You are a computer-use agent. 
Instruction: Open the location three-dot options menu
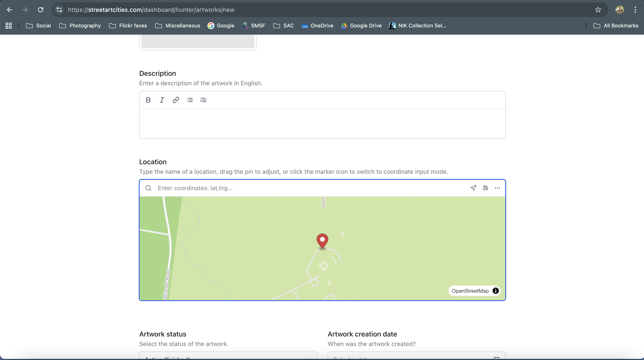click(497, 188)
